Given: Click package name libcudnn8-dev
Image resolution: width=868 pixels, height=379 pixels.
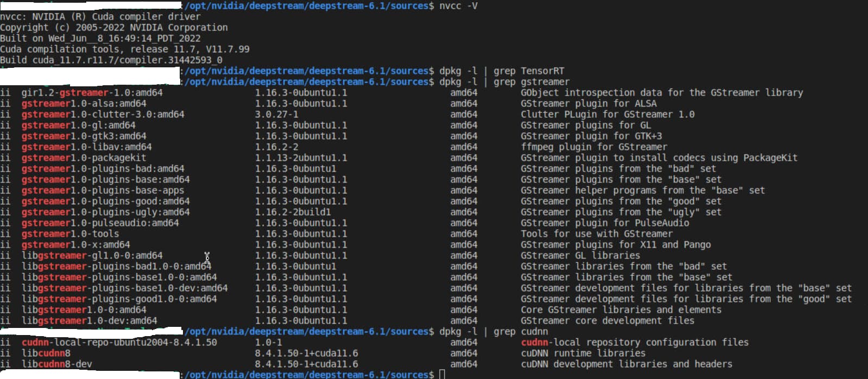Looking at the screenshot, I should (57, 364).
